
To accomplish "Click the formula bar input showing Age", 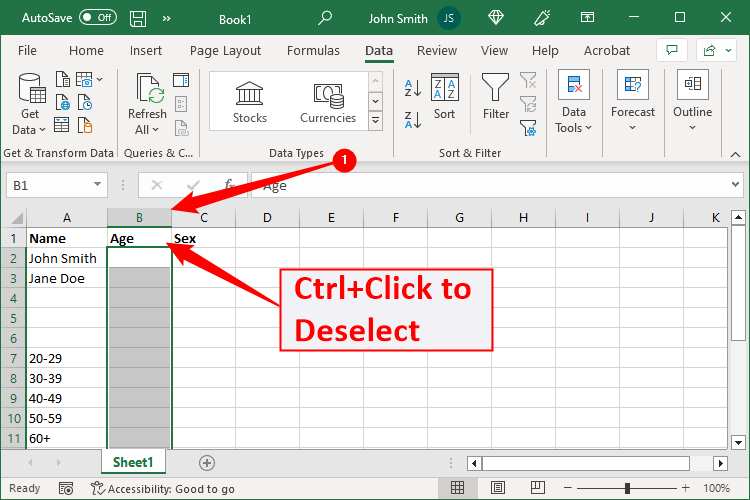I will (490, 185).
